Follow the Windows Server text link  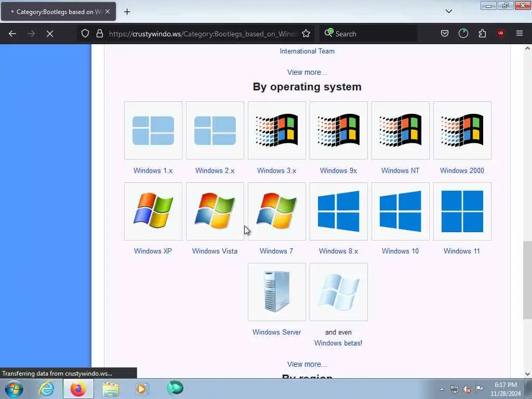click(276, 332)
